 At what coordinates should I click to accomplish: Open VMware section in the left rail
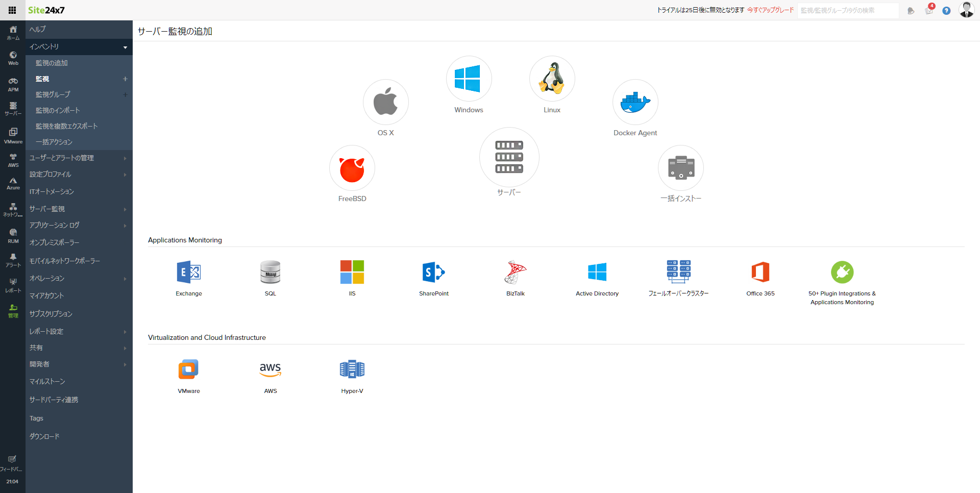click(13, 136)
